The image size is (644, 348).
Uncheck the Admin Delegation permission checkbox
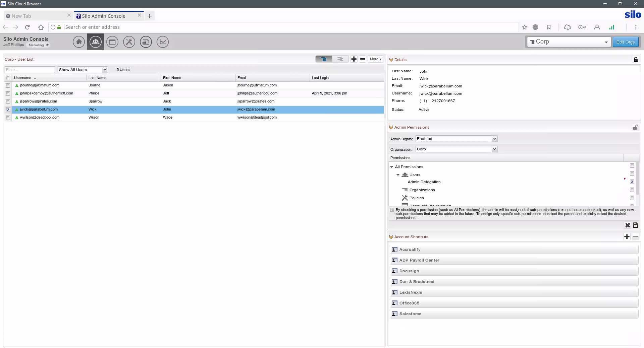[x=632, y=182]
